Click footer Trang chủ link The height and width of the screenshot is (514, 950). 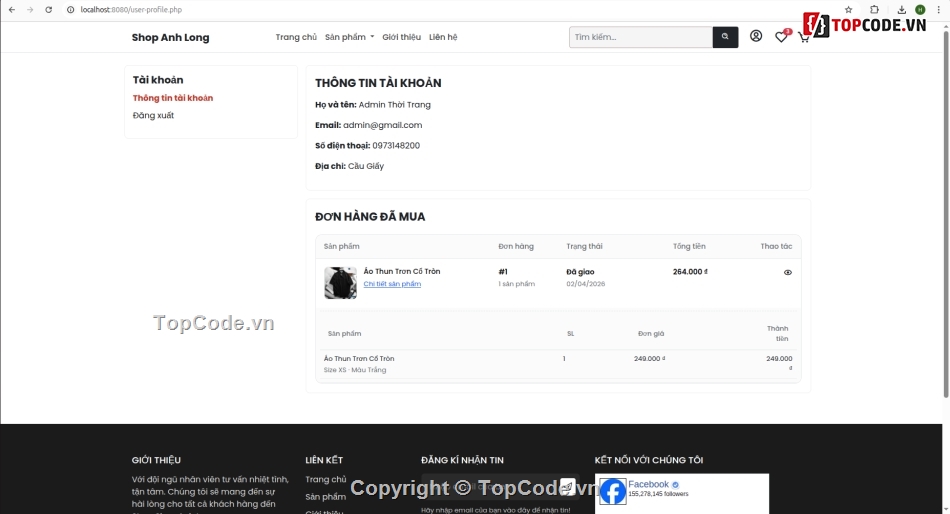tap(326, 479)
